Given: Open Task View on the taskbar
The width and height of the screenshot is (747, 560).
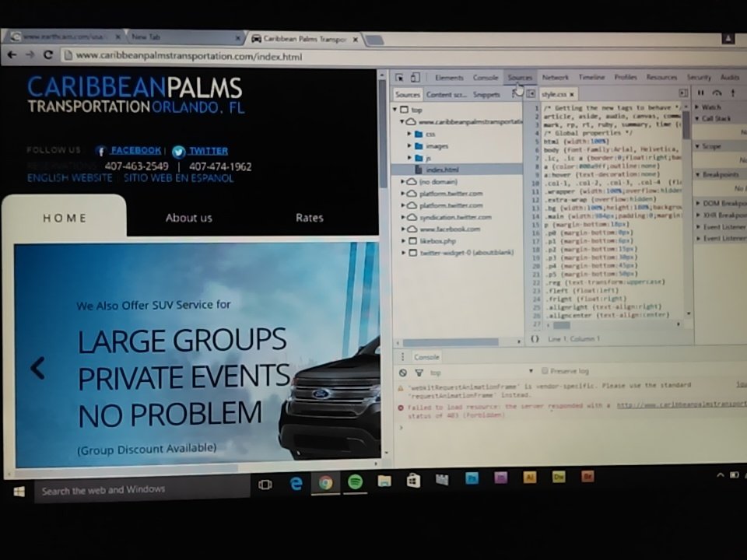Looking at the screenshot, I should [x=265, y=485].
